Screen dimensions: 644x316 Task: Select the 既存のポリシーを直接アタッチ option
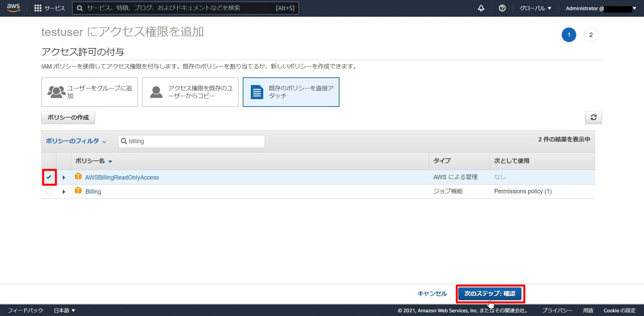tap(291, 92)
